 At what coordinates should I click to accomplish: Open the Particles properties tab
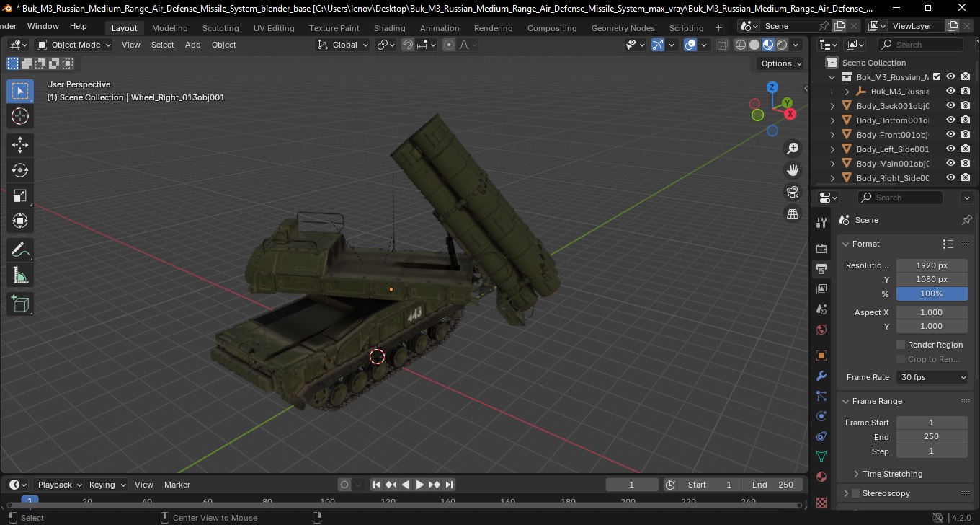[821, 396]
